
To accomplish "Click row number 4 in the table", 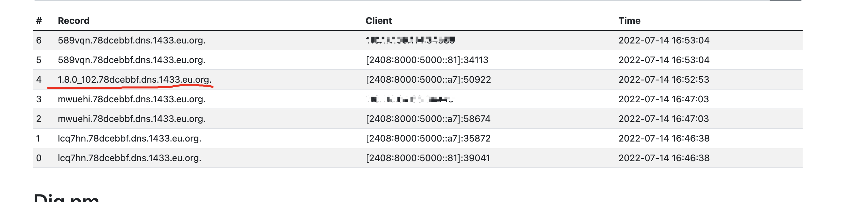I will (39, 79).
